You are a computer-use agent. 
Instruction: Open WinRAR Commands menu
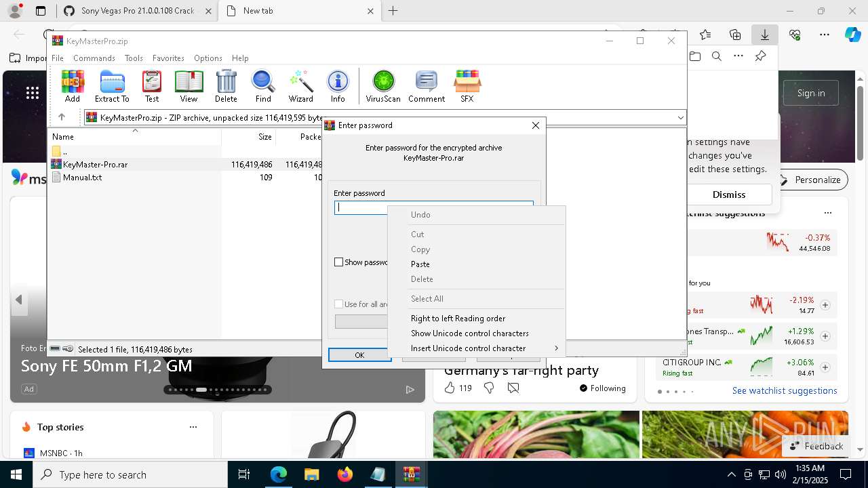click(x=94, y=58)
